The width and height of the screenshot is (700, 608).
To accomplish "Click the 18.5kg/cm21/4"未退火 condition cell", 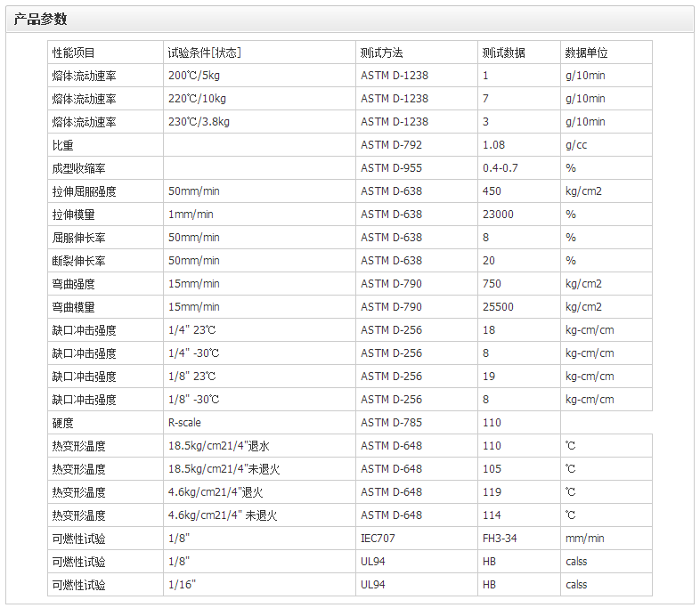I will pyautogui.click(x=259, y=470).
